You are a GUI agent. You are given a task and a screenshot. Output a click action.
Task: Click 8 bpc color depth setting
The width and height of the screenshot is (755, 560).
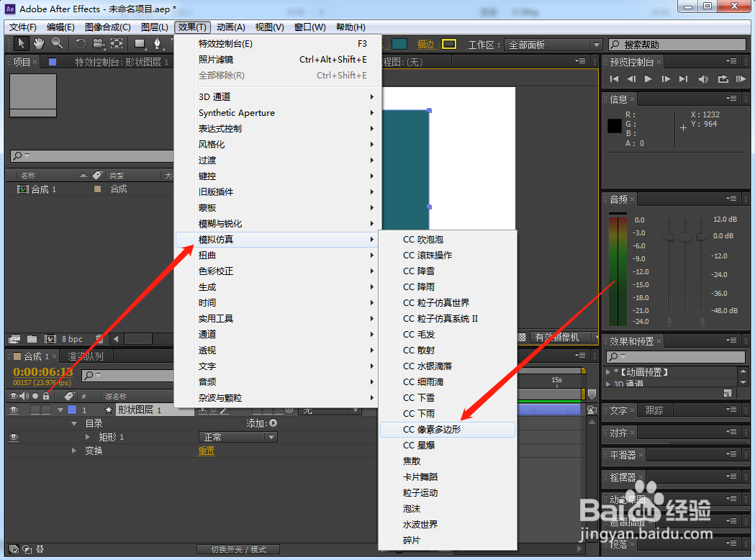click(72, 339)
